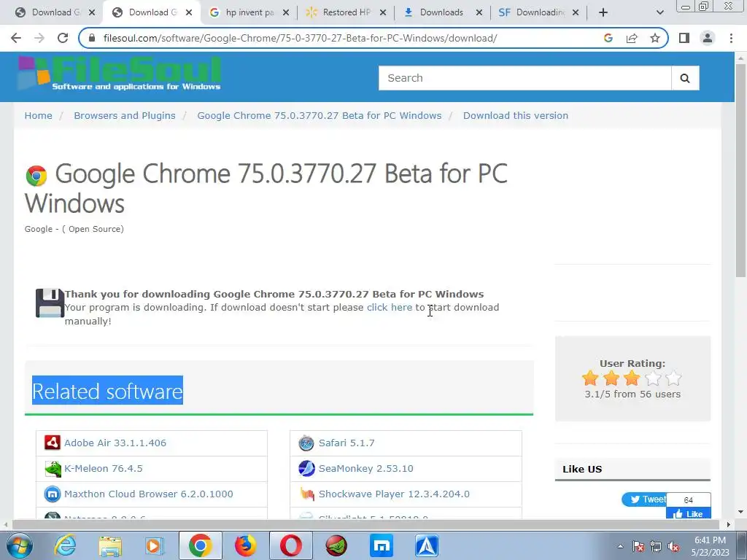Open Google Chrome 75.0.3770.27 breadcrumb link
The image size is (747, 560).
point(320,116)
